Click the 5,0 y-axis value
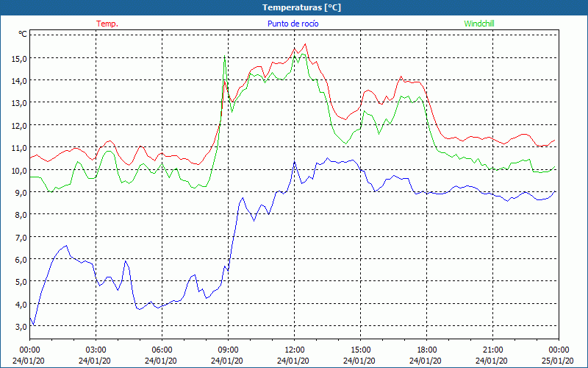 [22, 282]
